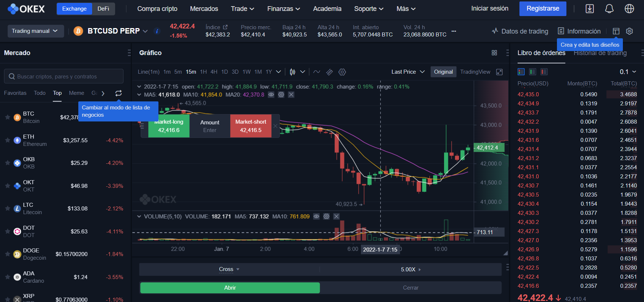Switch to the Historial de trading tab
The height and width of the screenshot is (302, 644).
click(x=600, y=53)
